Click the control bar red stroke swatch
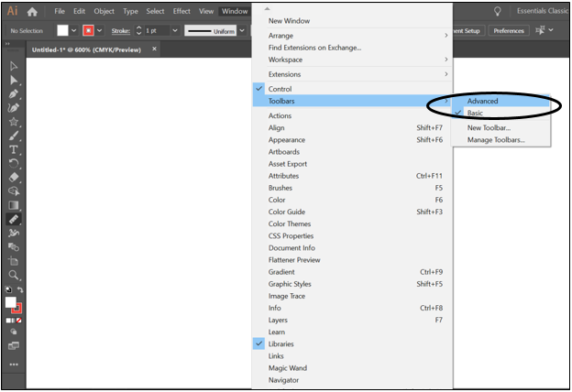 click(x=88, y=30)
